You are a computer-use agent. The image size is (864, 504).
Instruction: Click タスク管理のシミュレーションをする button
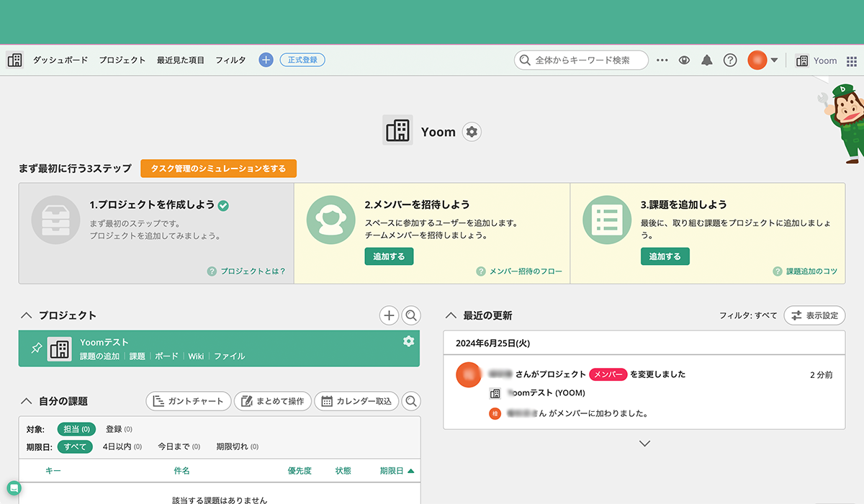pos(218,168)
